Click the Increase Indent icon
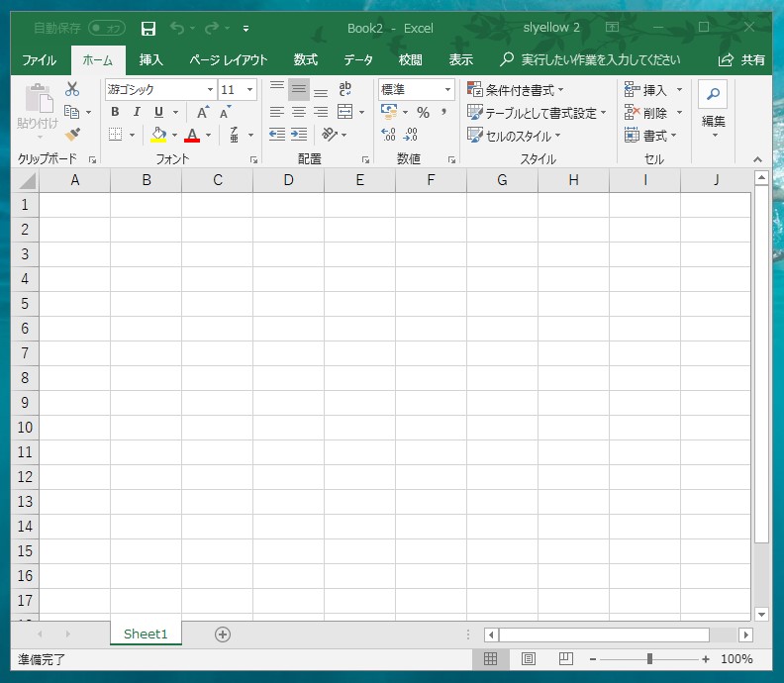Viewport: 784px width, 683px height. coord(299,135)
